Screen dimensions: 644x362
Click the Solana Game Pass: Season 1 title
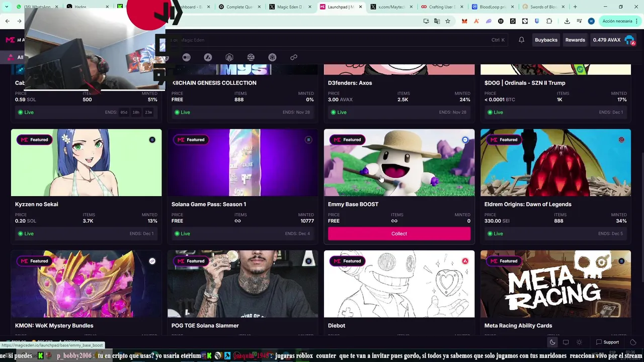(208, 204)
